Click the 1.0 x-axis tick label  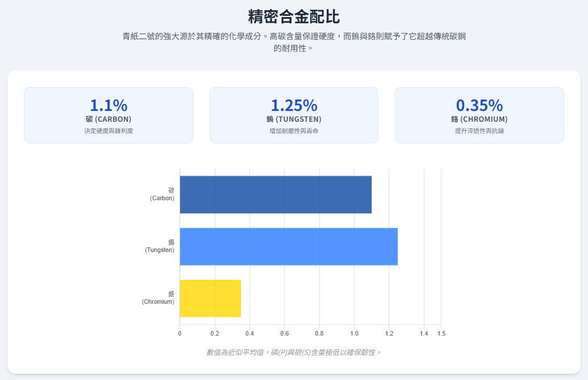(354, 333)
